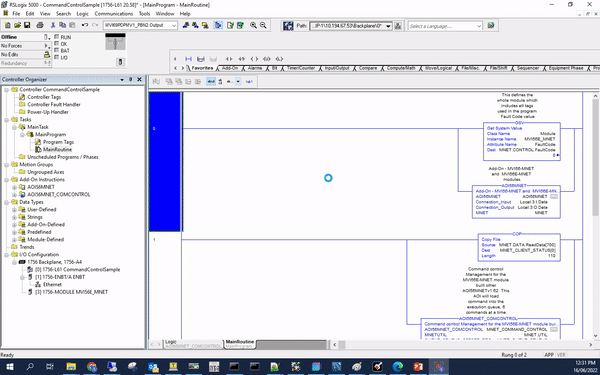Click the Zoom In magnifier icon
This screenshot has height=375, width=600.
(253, 25)
